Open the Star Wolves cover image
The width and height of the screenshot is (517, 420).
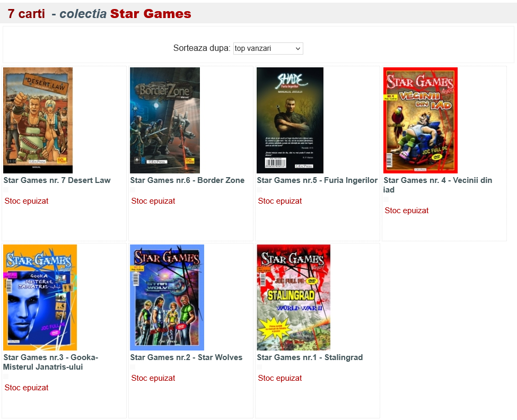pos(167,297)
